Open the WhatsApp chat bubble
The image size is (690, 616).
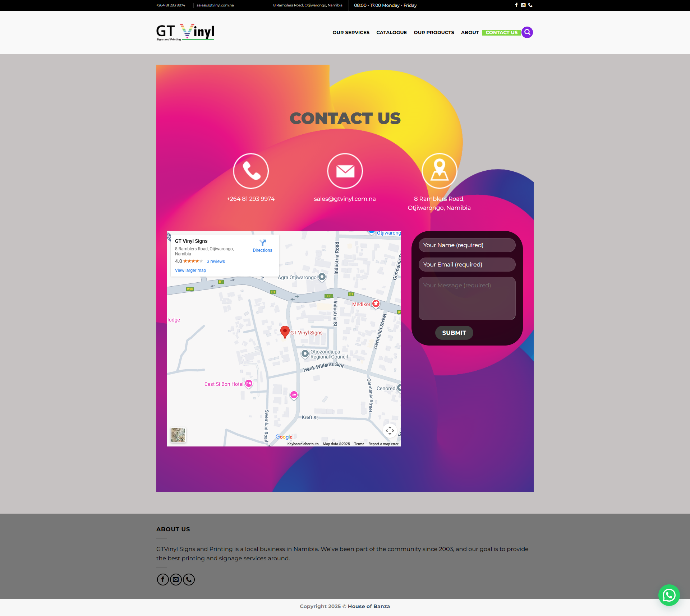point(669,595)
